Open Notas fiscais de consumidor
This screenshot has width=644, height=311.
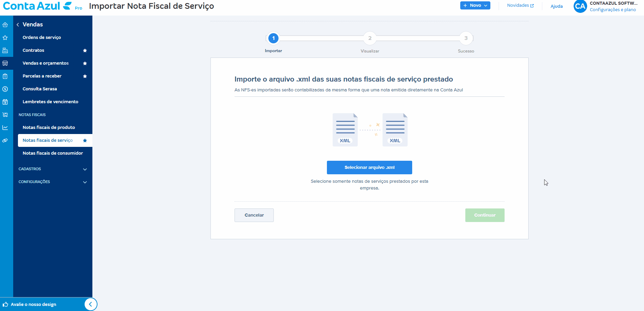coord(53,153)
